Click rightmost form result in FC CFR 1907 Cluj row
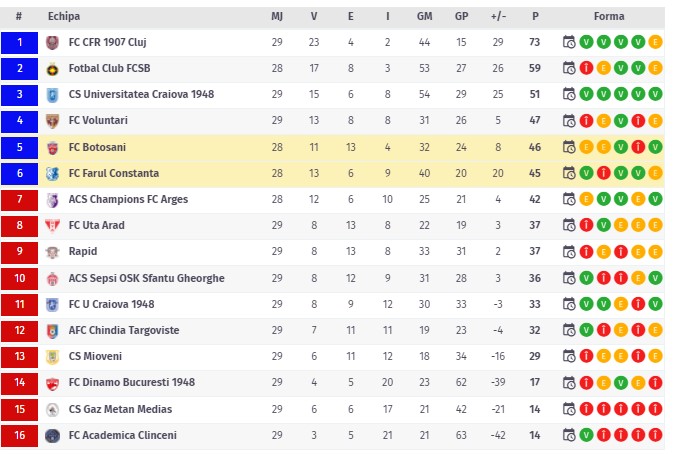Image resolution: width=673 pixels, height=454 pixels. (655, 42)
